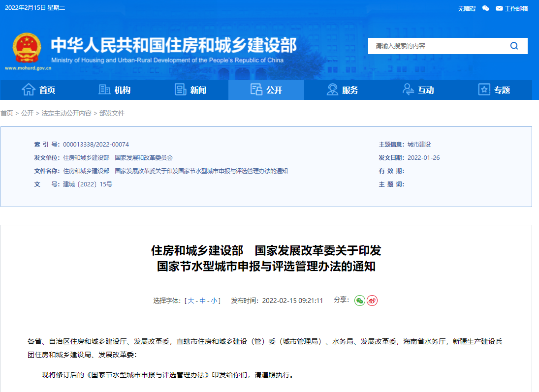
Task: Share the article via green WeChat icon
Action: tap(360, 301)
